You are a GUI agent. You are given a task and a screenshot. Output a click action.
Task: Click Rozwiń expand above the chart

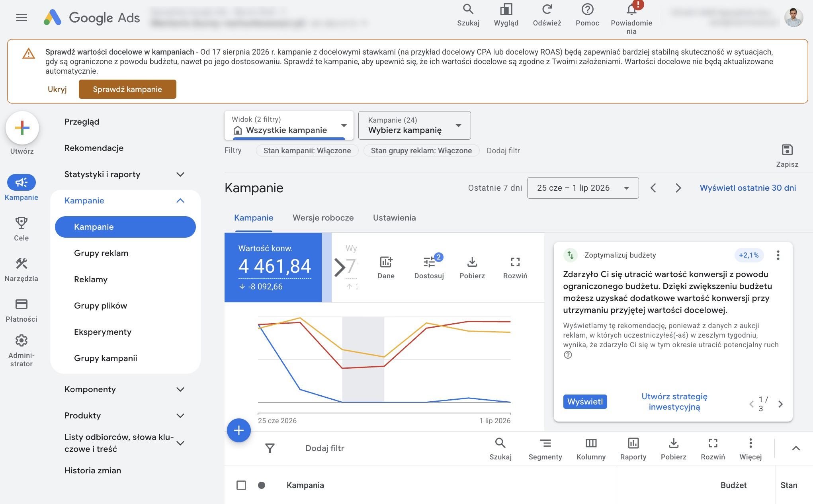tap(515, 267)
